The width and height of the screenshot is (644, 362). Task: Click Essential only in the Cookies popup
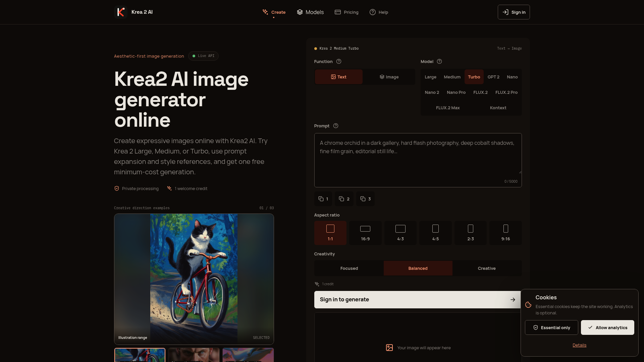(x=551, y=327)
